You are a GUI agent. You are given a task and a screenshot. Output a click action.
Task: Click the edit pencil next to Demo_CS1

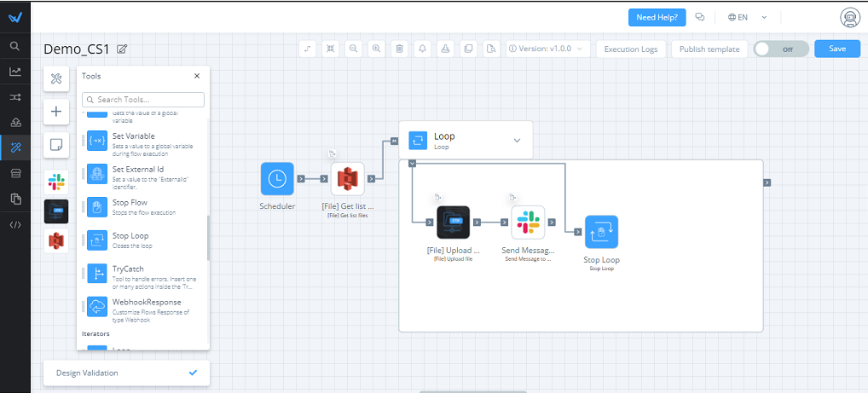click(x=122, y=49)
